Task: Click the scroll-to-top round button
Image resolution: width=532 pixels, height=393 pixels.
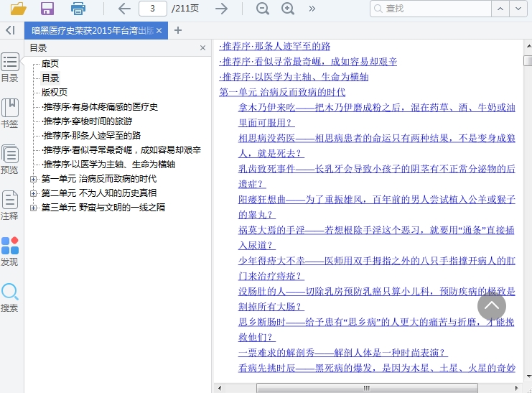Action: tap(492, 305)
